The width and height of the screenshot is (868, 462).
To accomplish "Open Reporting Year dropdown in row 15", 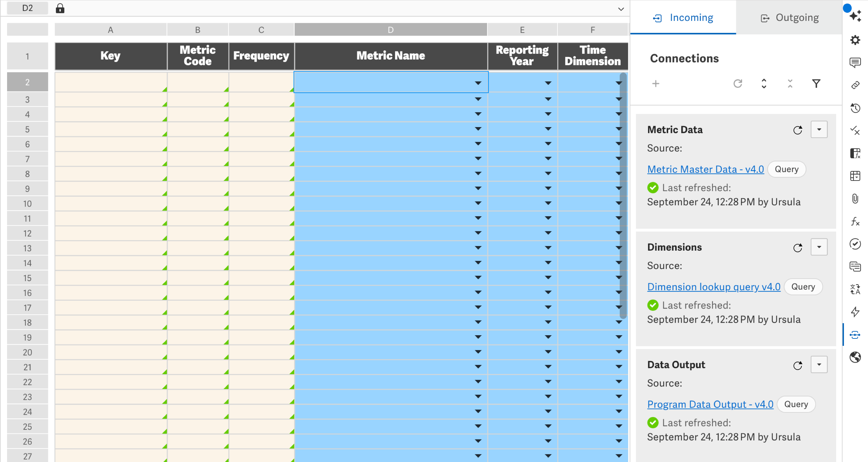I will pos(548,278).
